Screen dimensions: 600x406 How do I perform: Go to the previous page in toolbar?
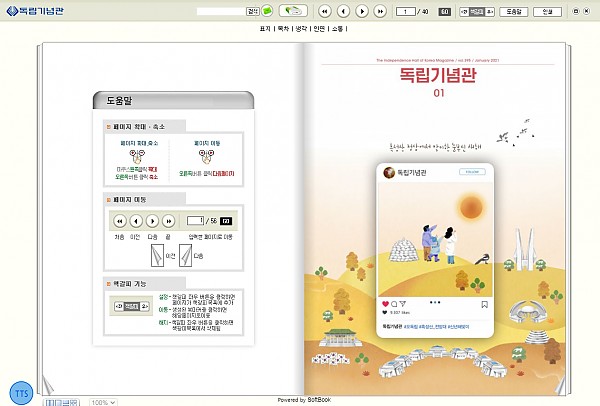[x=343, y=11]
